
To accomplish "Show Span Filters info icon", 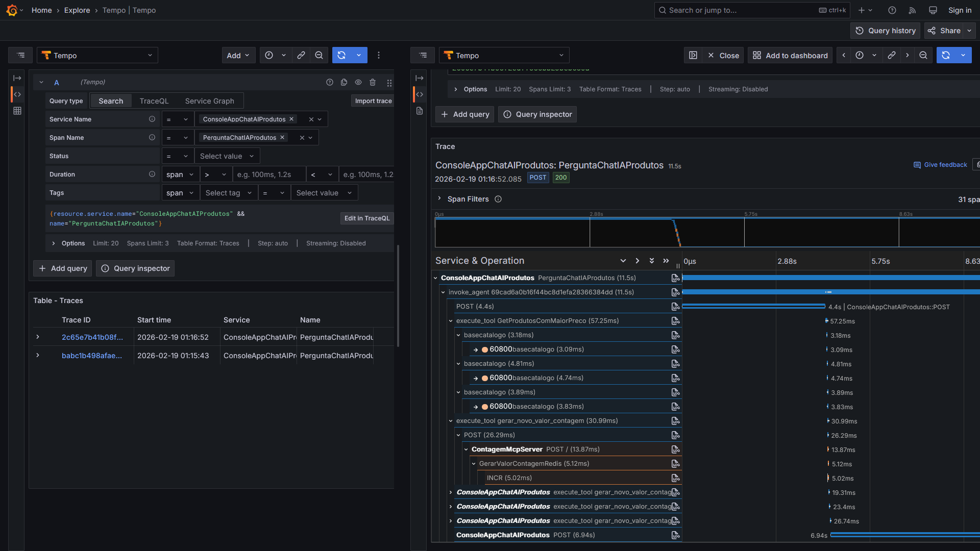I will coord(498,199).
